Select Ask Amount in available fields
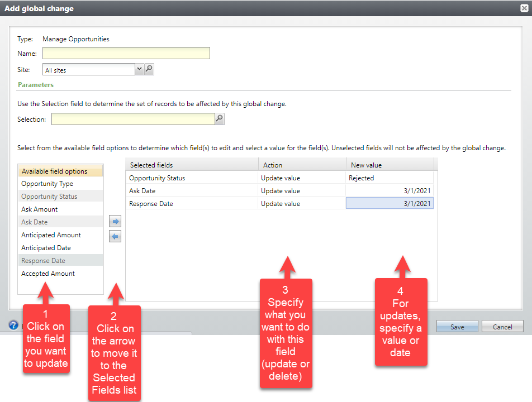 (x=40, y=209)
